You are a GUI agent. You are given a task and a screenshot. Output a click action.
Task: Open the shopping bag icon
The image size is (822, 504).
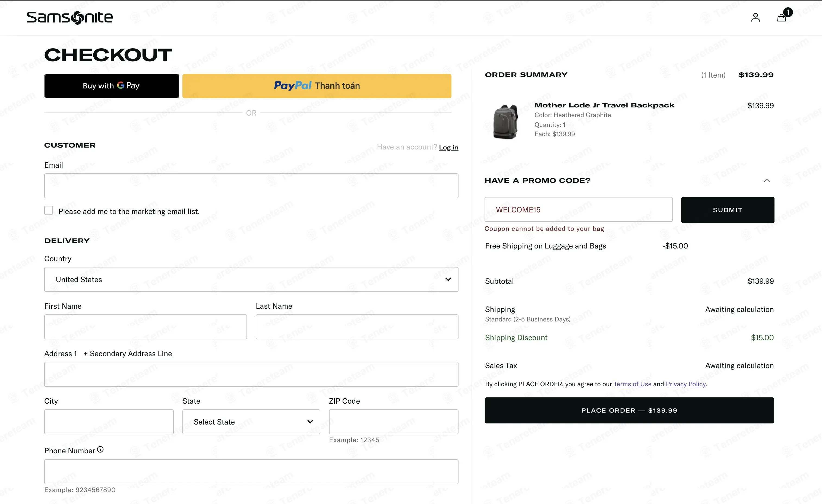782,17
